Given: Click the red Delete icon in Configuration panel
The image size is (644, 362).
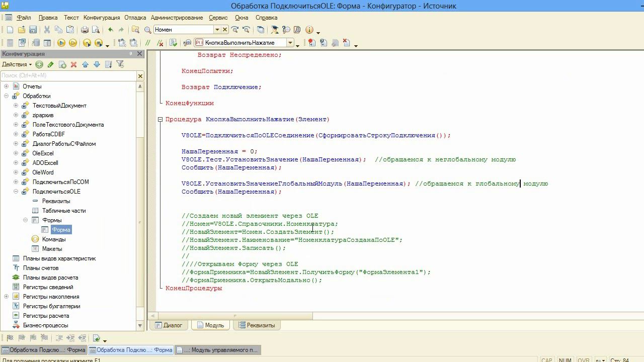Looking at the screenshot, I should (73, 64).
